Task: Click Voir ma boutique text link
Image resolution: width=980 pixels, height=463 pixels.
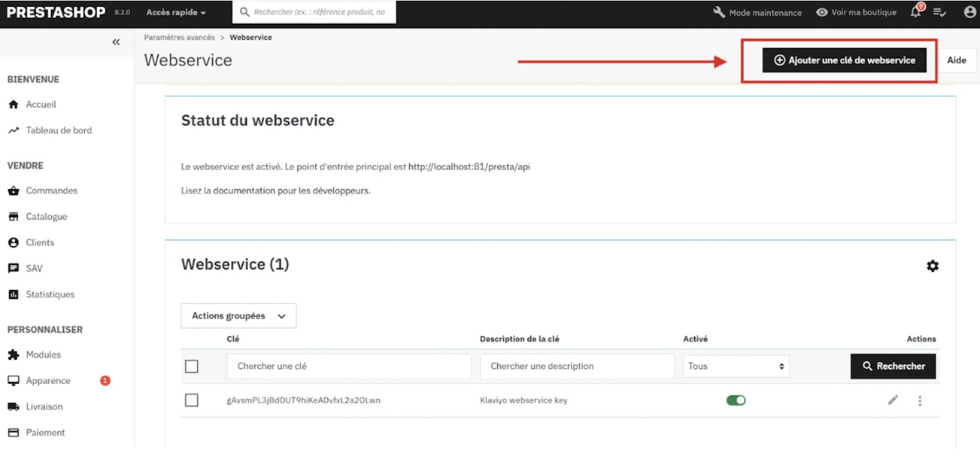Action: click(863, 13)
